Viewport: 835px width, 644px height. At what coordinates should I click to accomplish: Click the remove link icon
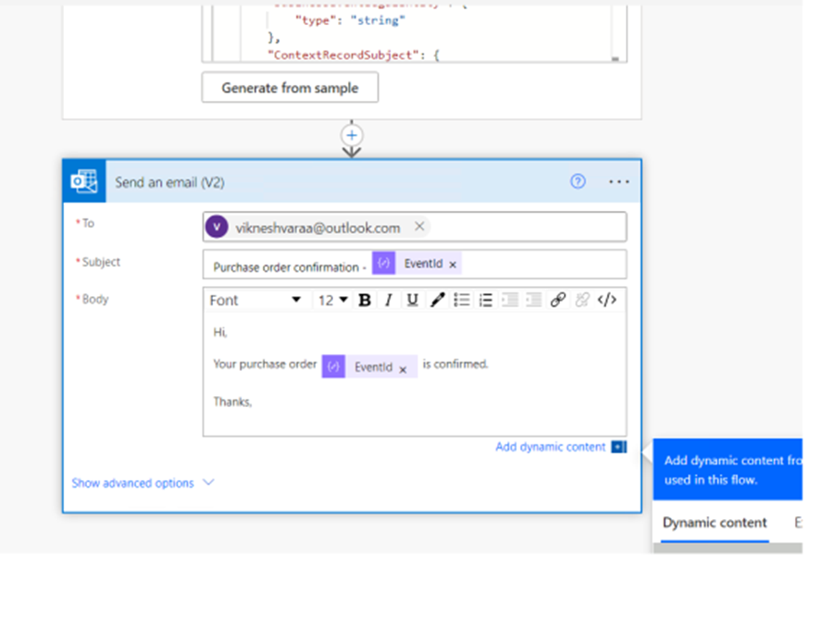(582, 300)
